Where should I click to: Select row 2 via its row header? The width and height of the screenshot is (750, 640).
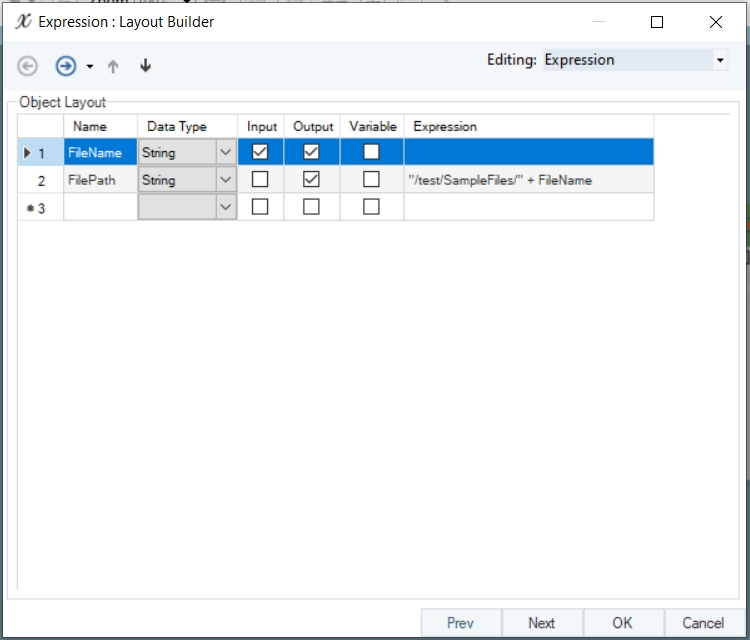point(40,180)
